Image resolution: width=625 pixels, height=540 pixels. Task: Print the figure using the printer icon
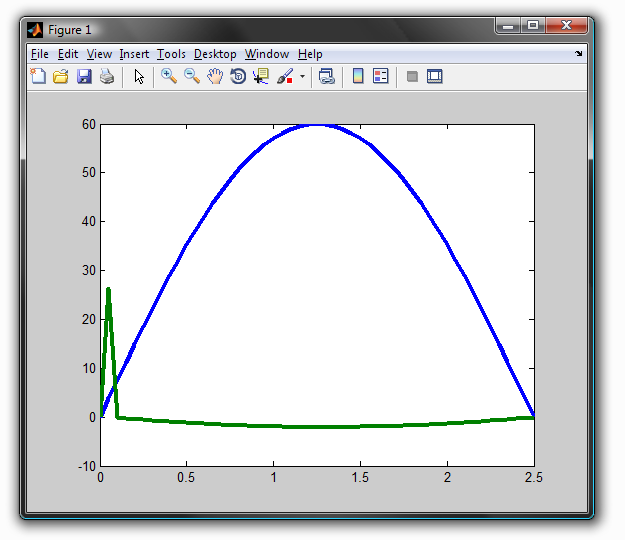click(x=106, y=76)
